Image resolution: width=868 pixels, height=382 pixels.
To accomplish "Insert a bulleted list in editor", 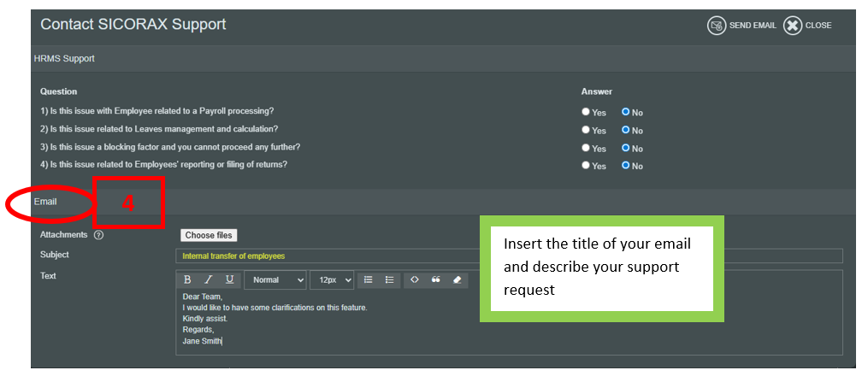I will [x=389, y=279].
